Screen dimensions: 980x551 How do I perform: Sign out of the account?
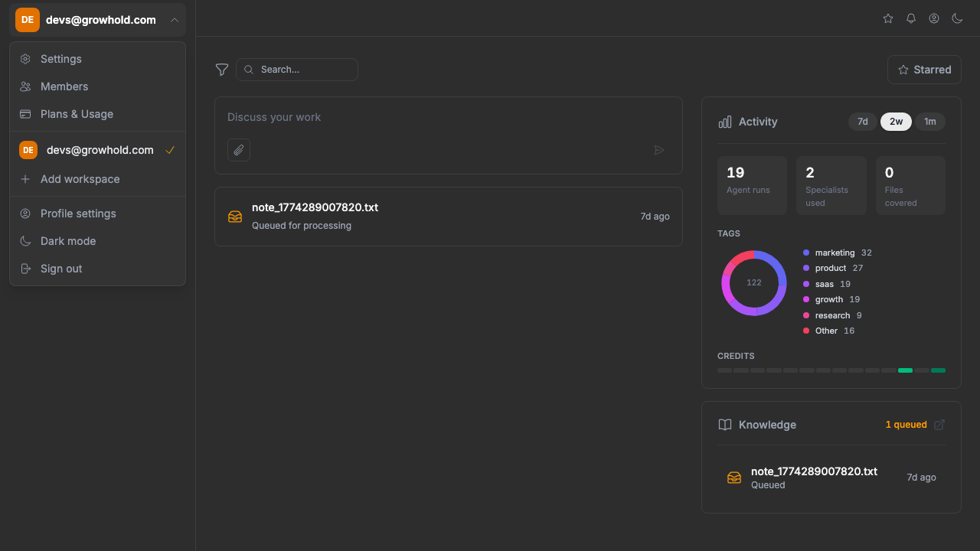point(61,269)
